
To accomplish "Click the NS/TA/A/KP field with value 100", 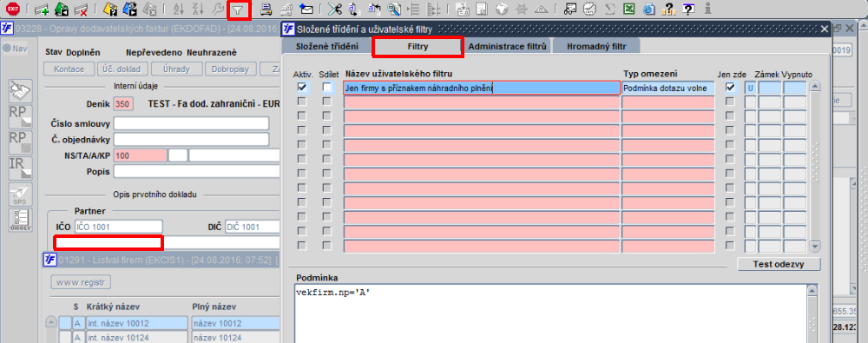I will pyautogui.click(x=140, y=155).
